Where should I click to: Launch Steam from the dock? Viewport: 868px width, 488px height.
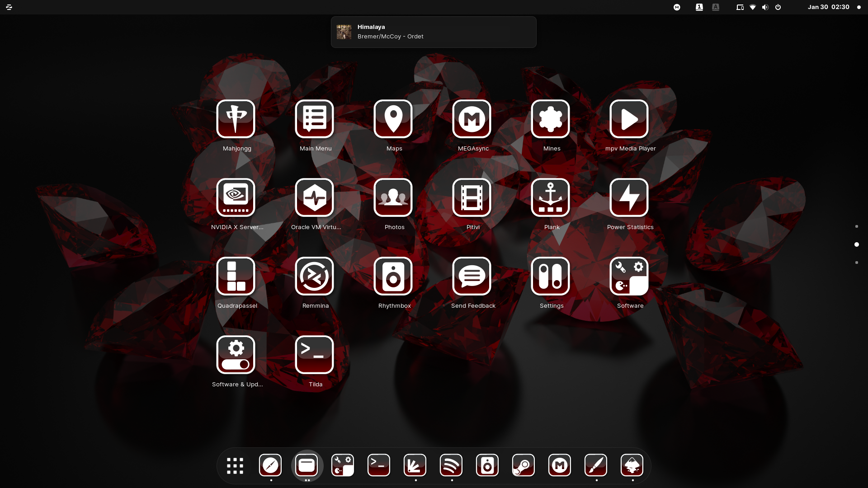tap(524, 465)
